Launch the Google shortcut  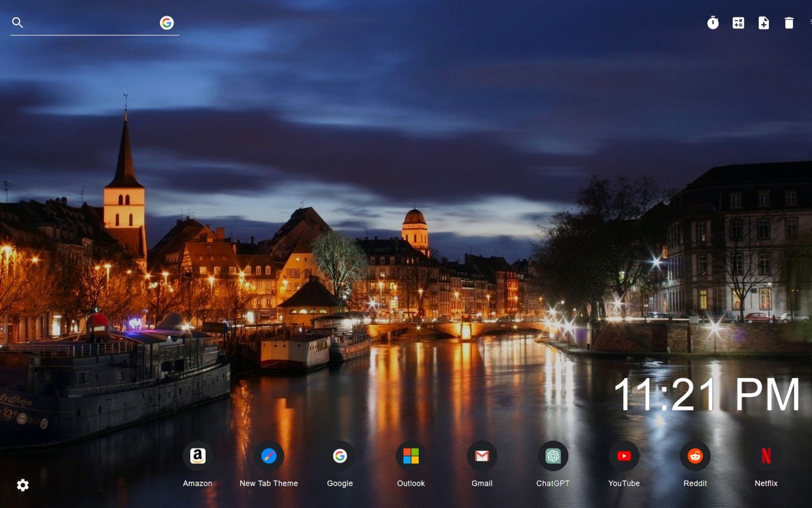(x=340, y=456)
